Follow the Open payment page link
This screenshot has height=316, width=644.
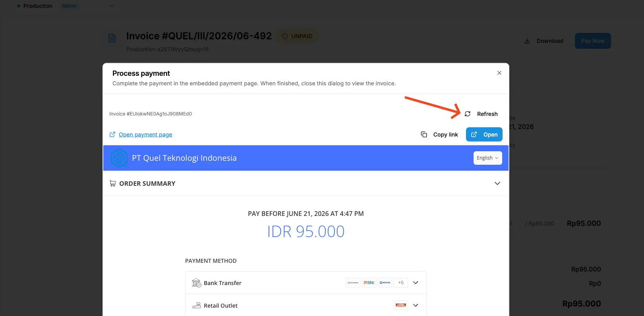click(145, 135)
